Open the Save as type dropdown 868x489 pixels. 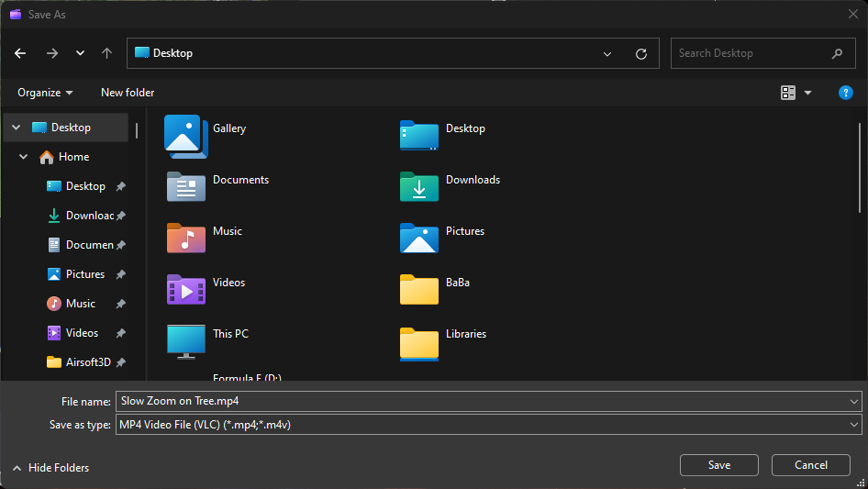point(488,425)
